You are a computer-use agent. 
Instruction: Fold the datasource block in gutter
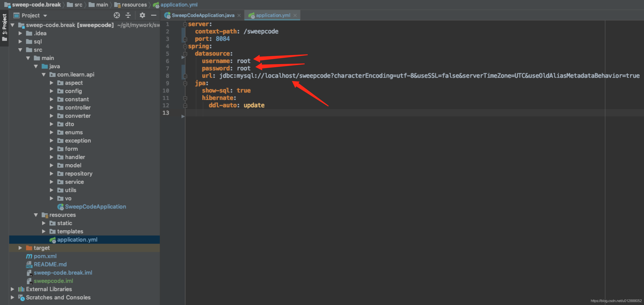coord(185,54)
